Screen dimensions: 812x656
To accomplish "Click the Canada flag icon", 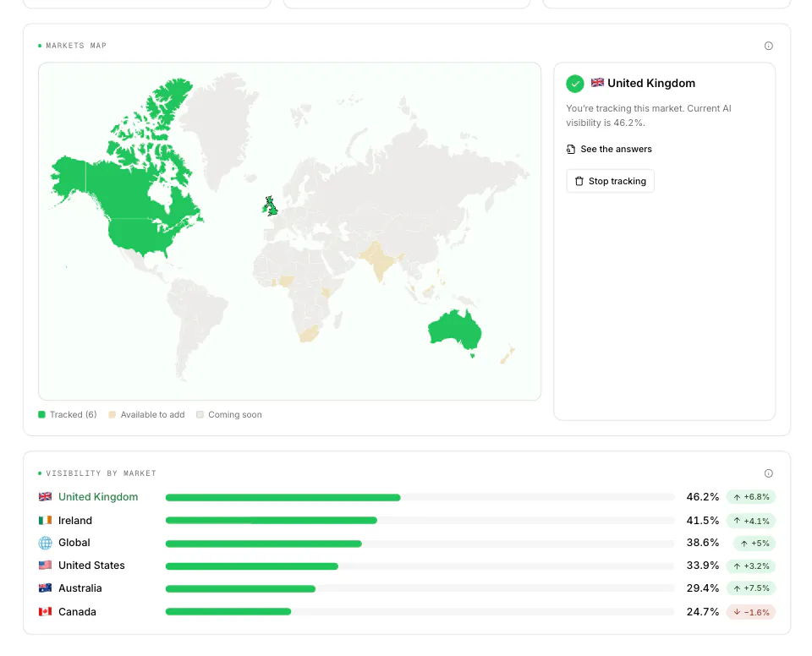I will [45, 611].
